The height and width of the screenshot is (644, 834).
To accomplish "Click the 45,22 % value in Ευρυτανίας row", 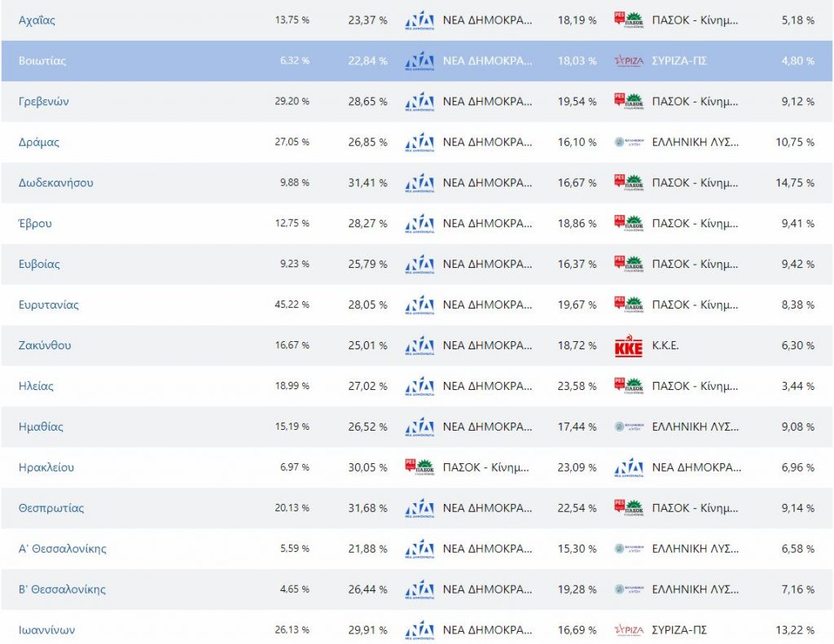I will click(292, 304).
